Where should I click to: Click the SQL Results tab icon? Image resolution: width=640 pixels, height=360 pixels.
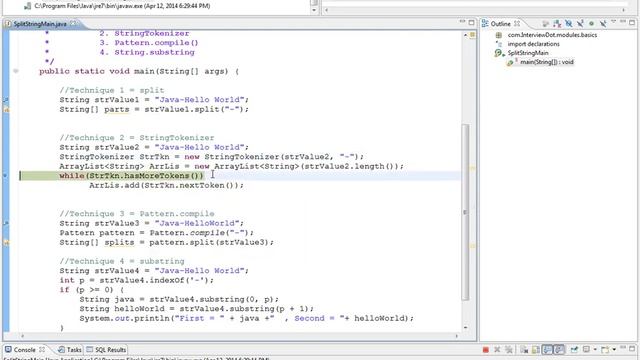90,350
